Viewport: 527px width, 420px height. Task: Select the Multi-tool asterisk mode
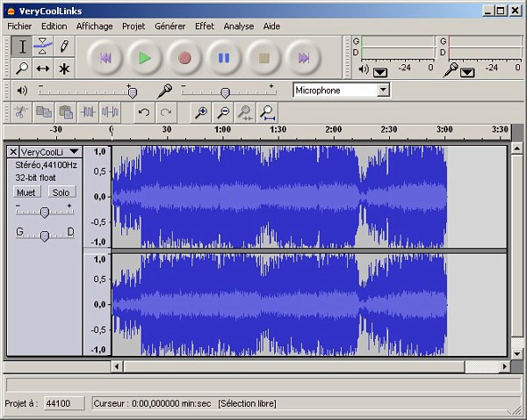click(64, 69)
